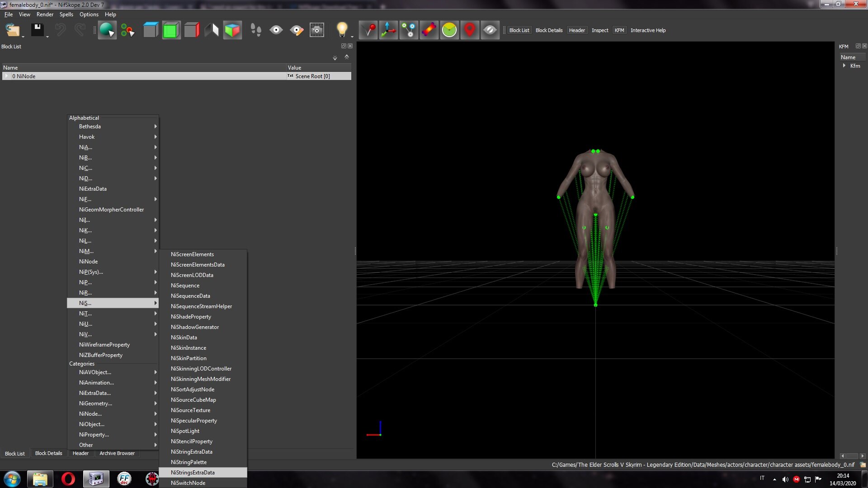Click the light bulb Lighting icon
The image size is (868, 488).
[x=342, y=30]
